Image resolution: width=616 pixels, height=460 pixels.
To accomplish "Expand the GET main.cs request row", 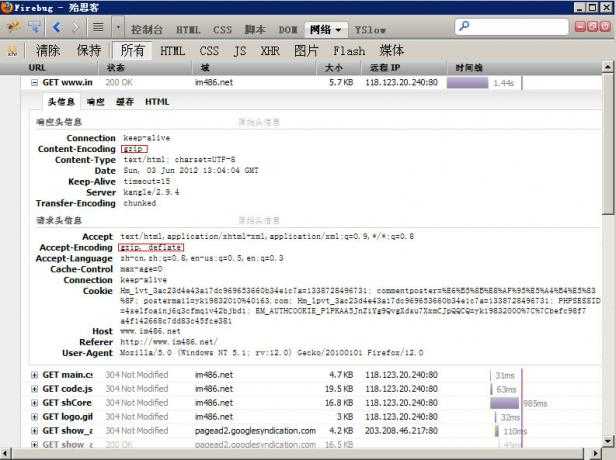I will tap(35, 375).
